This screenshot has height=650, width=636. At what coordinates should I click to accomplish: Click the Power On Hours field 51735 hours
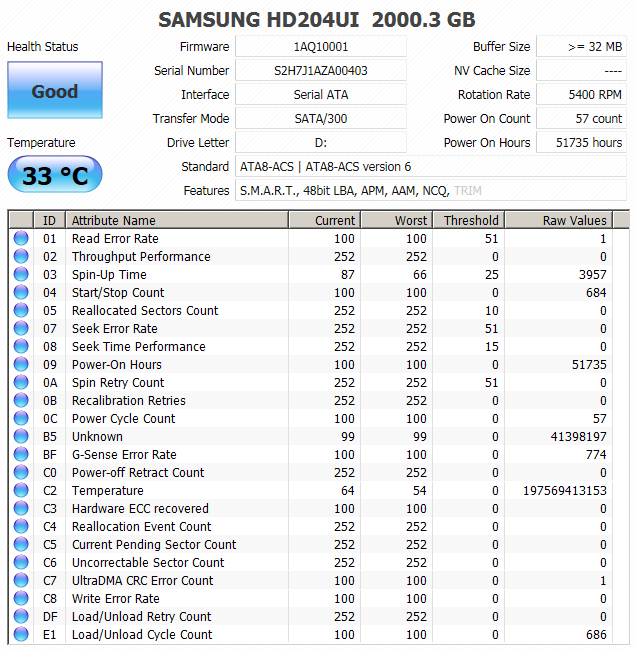click(x=581, y=143)
